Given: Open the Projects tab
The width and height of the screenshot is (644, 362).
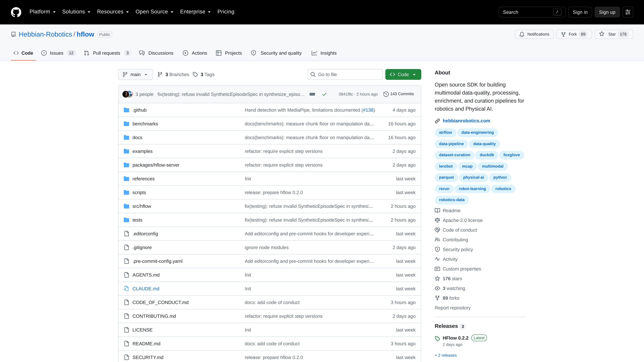Looking at the screenshot, I should point(229,53).
